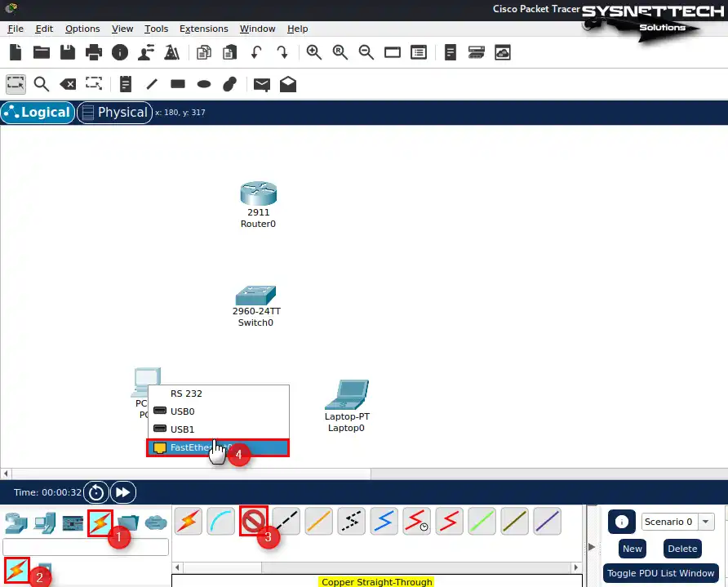
Task: Click the Copy icon in toolbar
Action: pyautogui.click(x=204, y=52)
